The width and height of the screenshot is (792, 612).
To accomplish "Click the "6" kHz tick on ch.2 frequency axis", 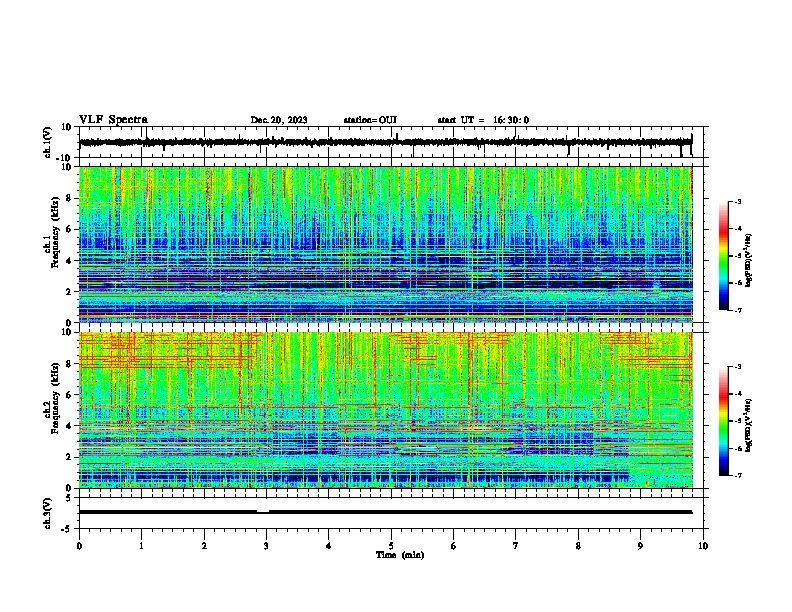I will 69,395.
